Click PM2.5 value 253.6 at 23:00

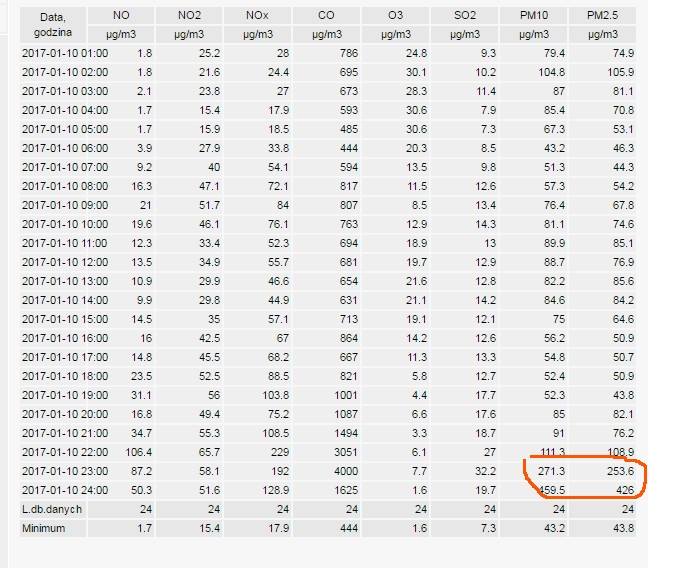(621, 471)
